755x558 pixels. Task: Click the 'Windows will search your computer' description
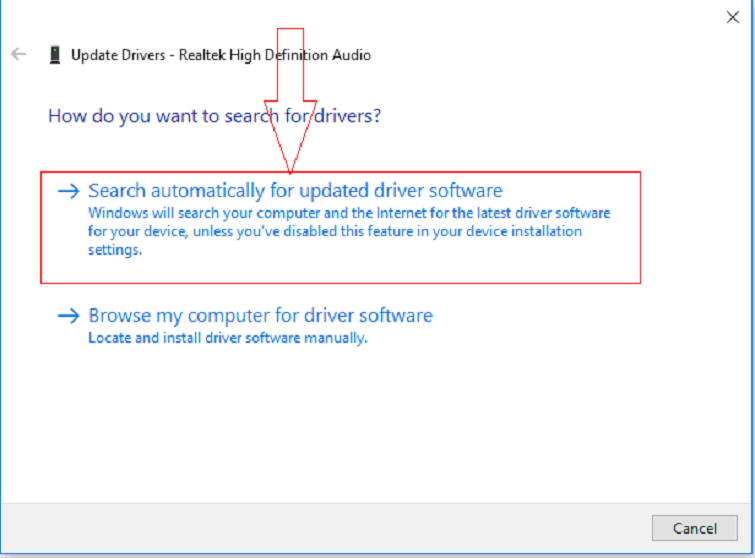point(348,214)
